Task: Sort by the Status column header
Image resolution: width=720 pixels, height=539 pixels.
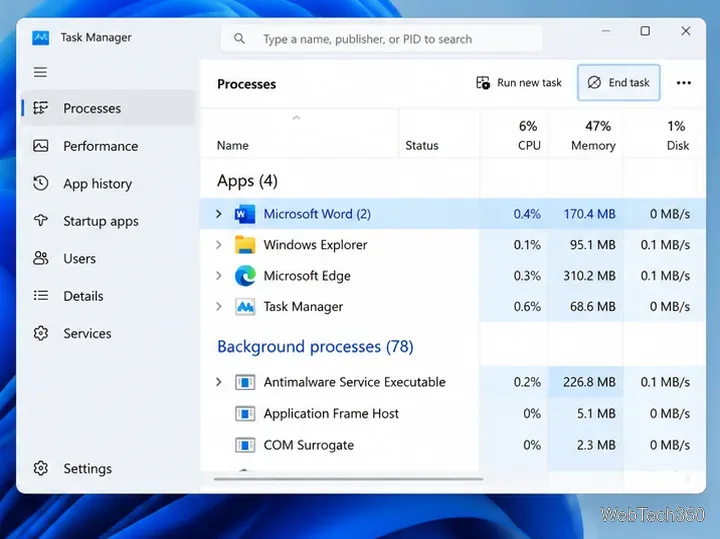Action: [x=422, y=146]
